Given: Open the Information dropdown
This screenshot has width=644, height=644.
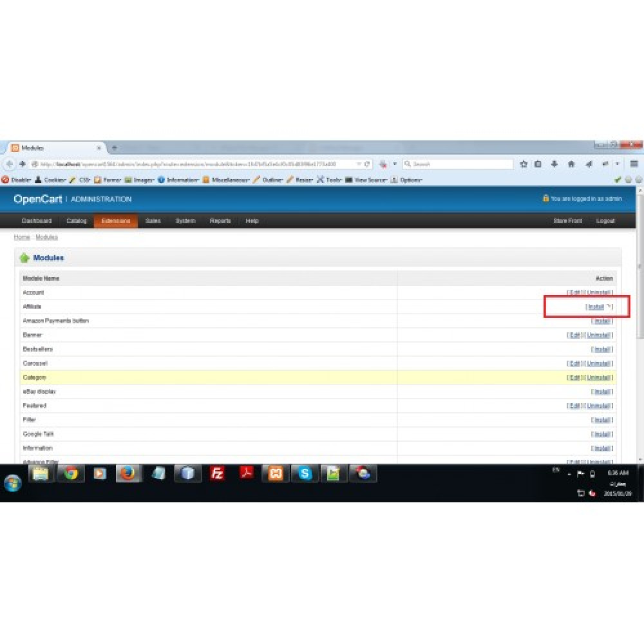Looking at the screenshot, I should tap(178, 180).
